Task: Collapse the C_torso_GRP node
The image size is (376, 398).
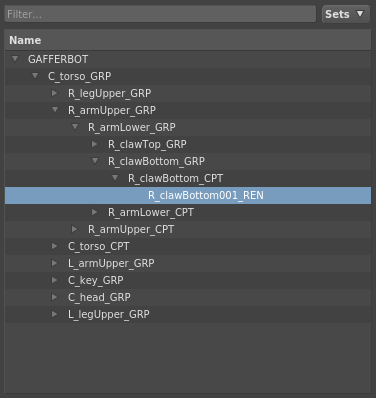Action: coord(35,76)
